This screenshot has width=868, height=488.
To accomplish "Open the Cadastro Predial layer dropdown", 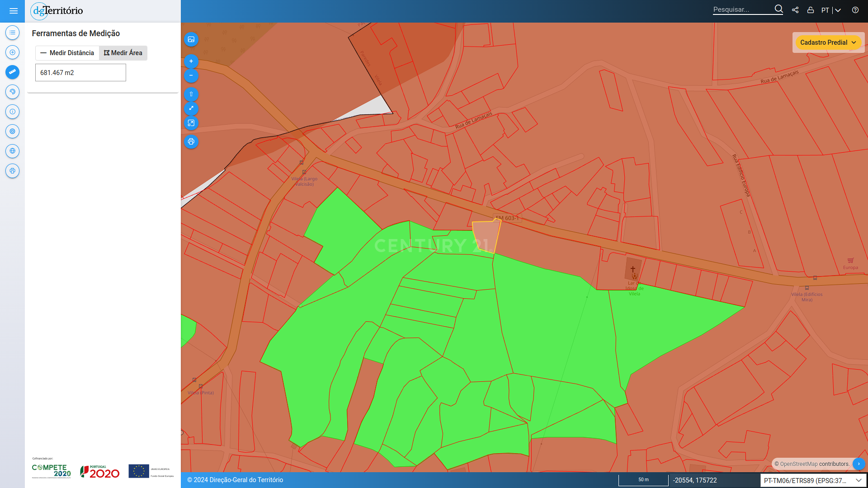I will click(828, 42).
